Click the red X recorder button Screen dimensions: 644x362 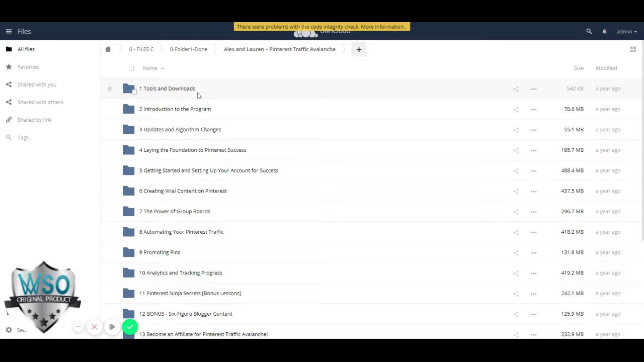(x=94, y=327)
